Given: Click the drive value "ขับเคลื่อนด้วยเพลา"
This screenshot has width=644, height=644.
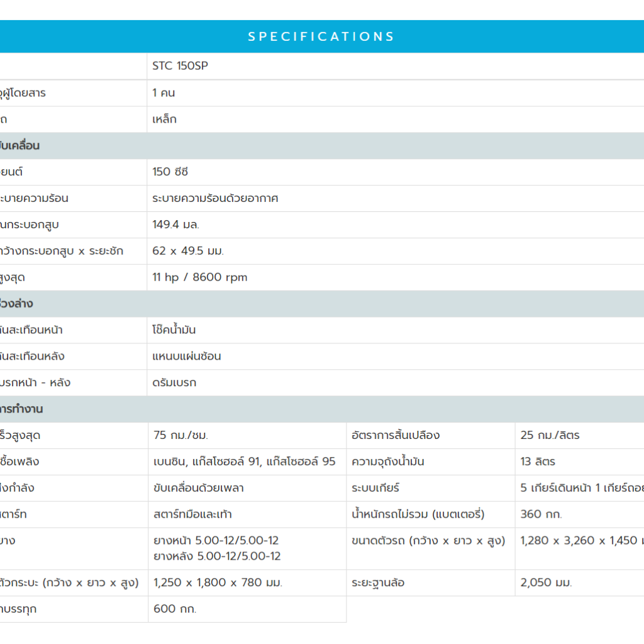Looking at the screenshot, I should pyautogui.click(x=198, y=487).
